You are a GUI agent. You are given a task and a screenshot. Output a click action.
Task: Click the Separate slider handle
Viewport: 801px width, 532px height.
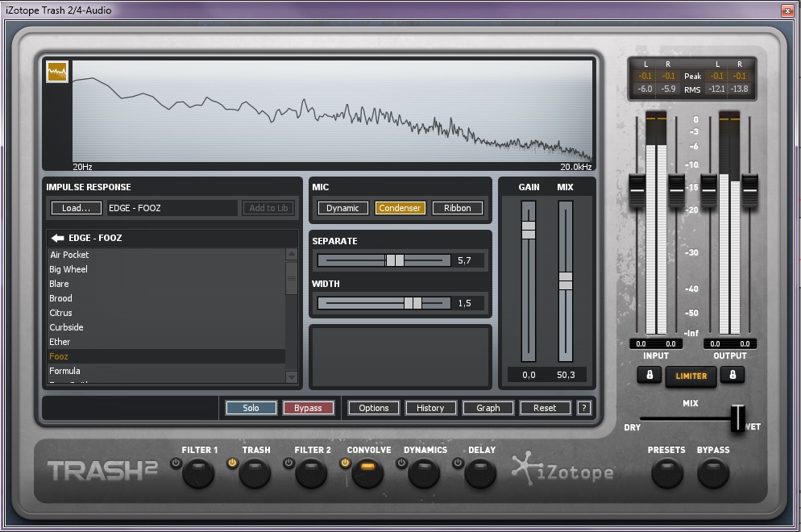tap(395, 260)
